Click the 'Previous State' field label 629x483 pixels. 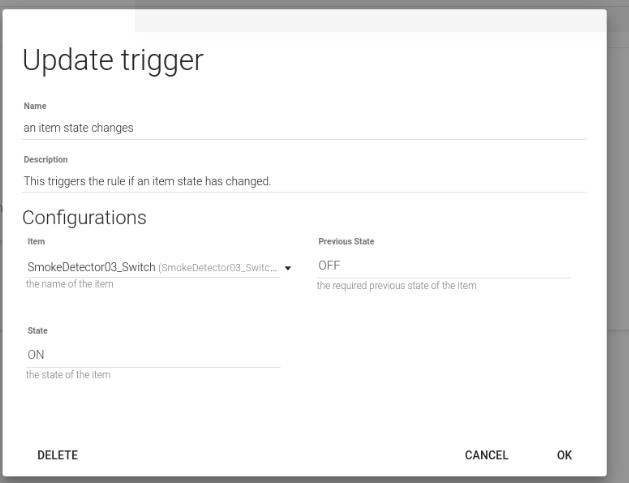[x=346, y=242]
